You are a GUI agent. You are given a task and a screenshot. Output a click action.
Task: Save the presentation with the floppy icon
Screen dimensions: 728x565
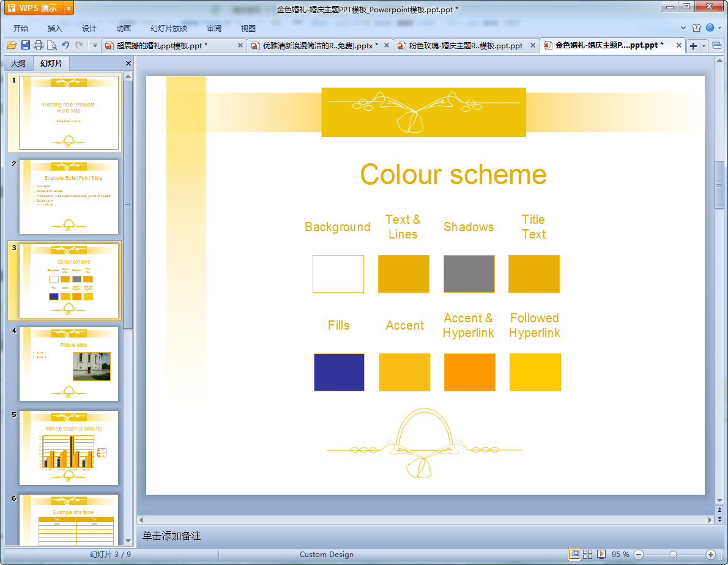(x=25, y=45)
